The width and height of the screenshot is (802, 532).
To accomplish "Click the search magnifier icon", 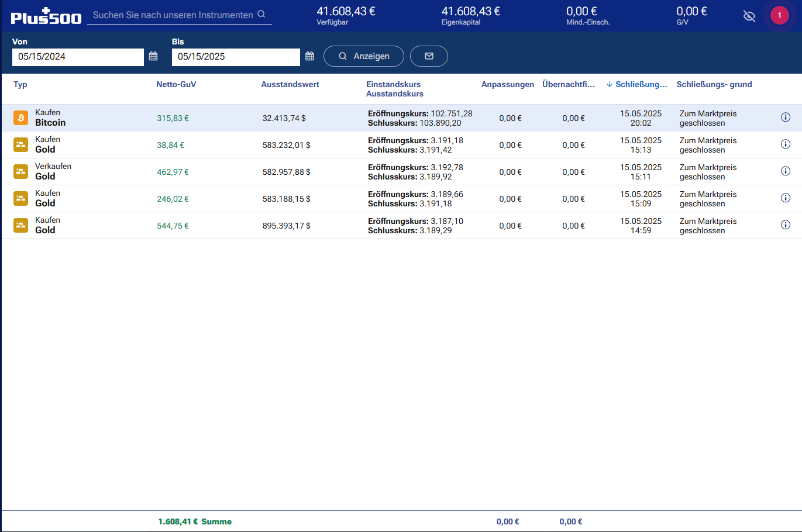I will pos(261,14).
